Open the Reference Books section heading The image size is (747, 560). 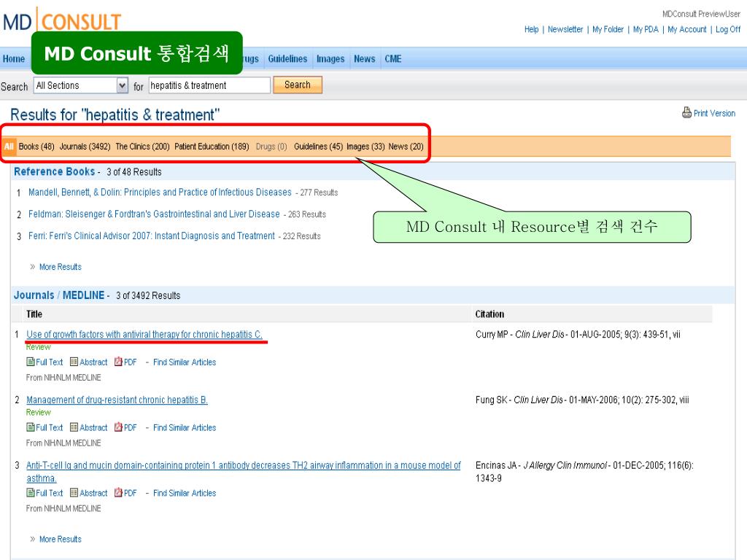point(54,171)
